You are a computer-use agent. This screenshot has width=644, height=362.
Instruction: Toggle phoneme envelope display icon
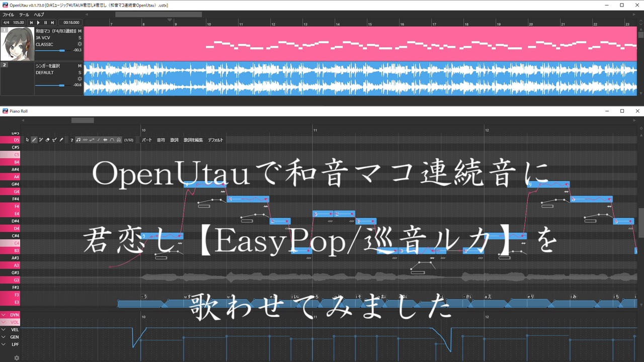tap(112, 140)
